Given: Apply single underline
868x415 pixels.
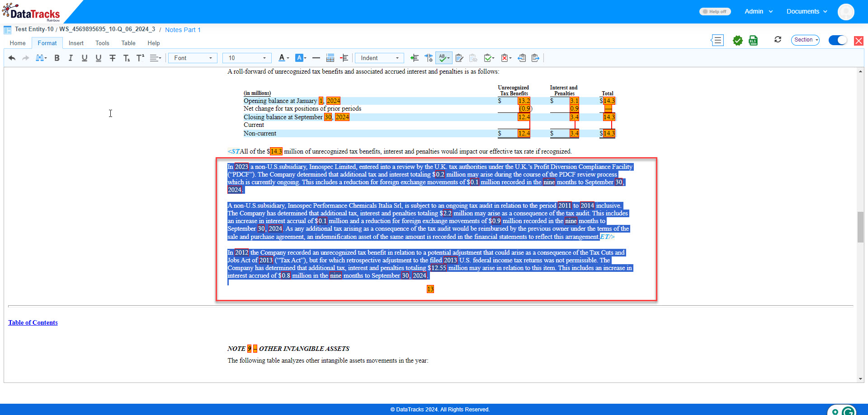Looking at the screenshot, I should pos(85,58).
